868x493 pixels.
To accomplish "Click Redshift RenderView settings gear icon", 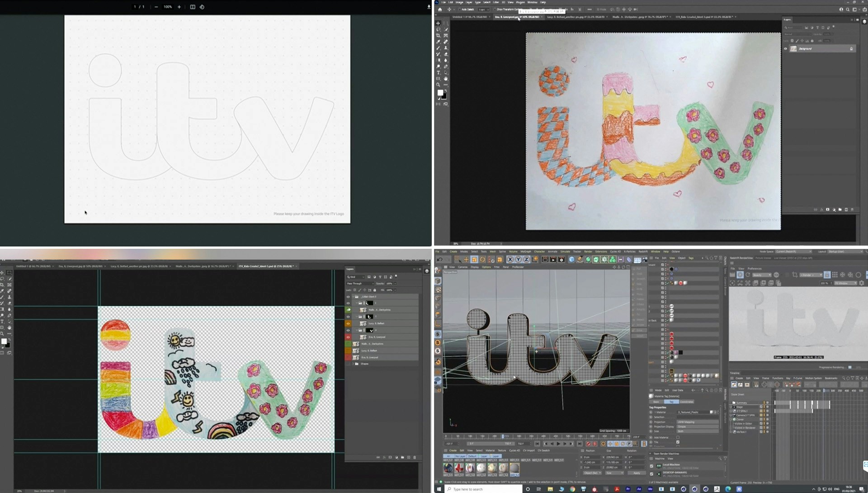I will tap(862, 283).
